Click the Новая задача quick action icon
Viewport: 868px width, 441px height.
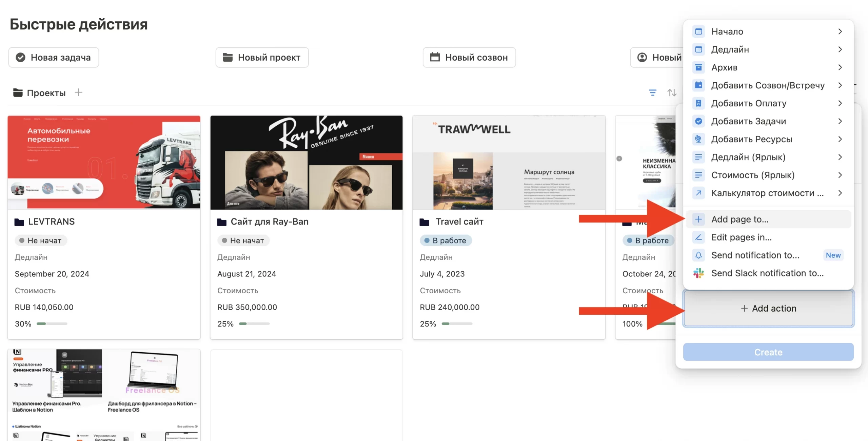click(20, 57)
